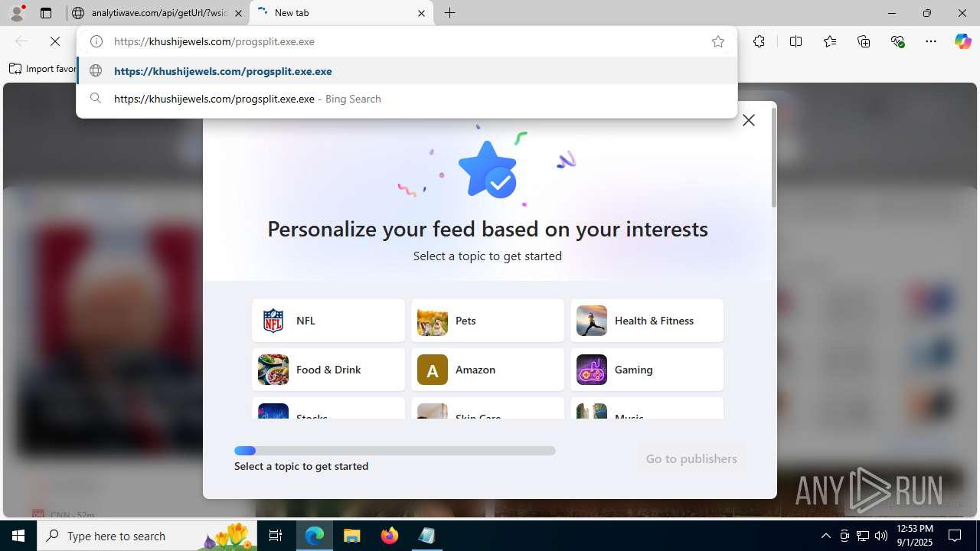Open the tab actions menu icon
This screenshot has width=980, height=551.
coord(46,13)
